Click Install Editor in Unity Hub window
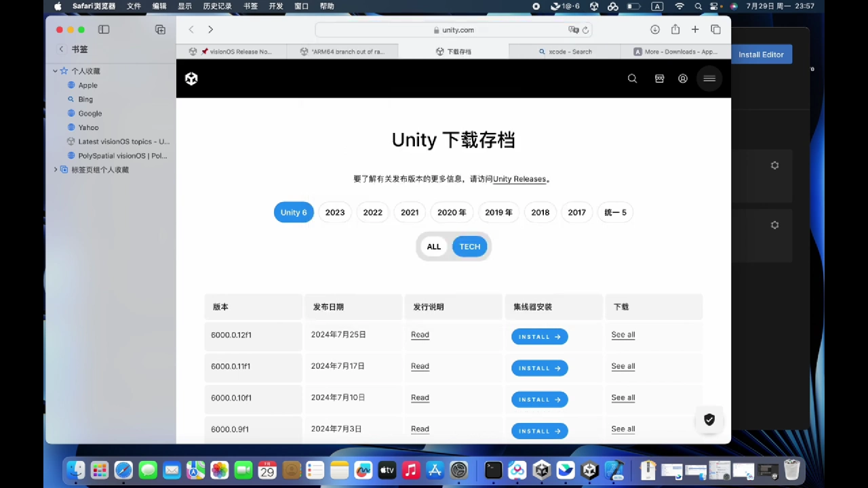The width and height of the screenshot is (868, 488). [761, 54]
